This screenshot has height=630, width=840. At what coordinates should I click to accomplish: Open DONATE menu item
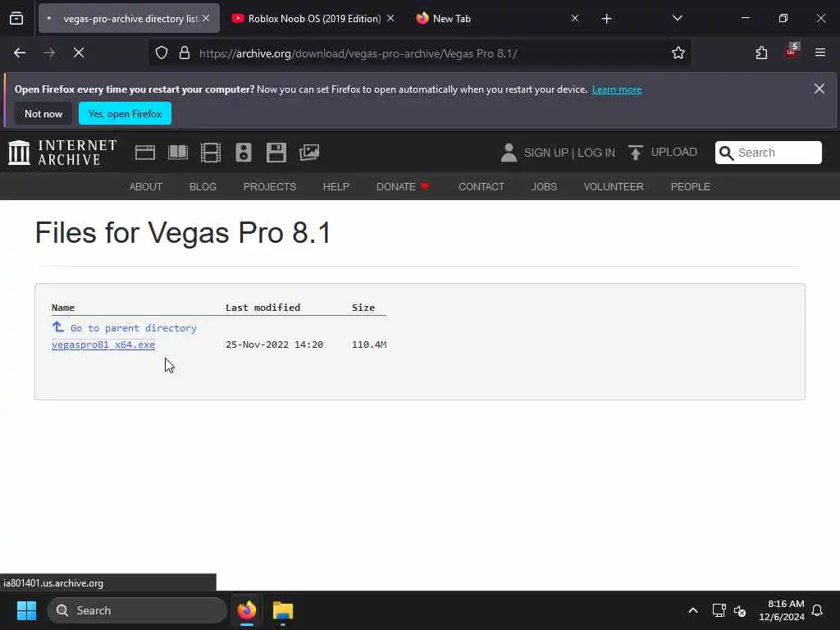tap(403, 186)
